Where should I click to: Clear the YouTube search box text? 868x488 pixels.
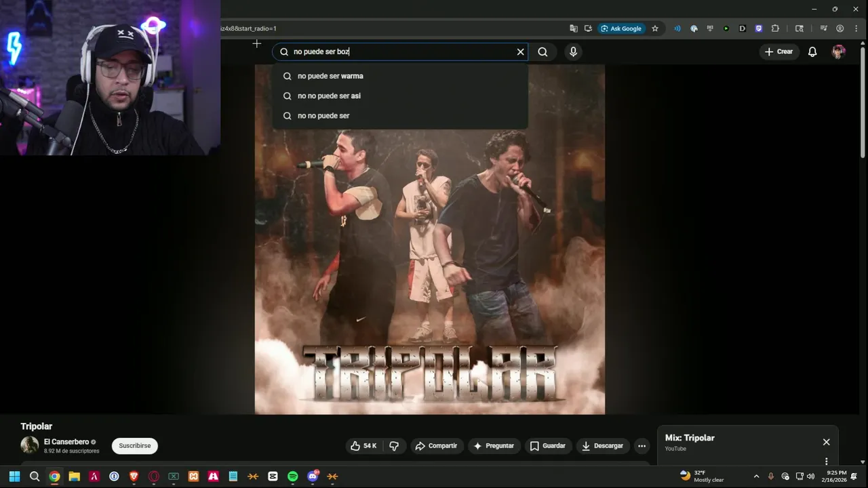click(x=521, y=52)
